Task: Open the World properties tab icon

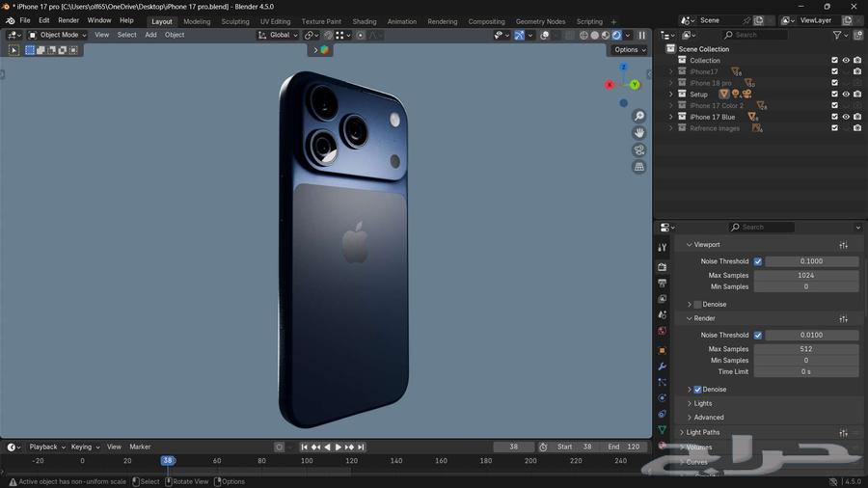Action: (662, 331)
